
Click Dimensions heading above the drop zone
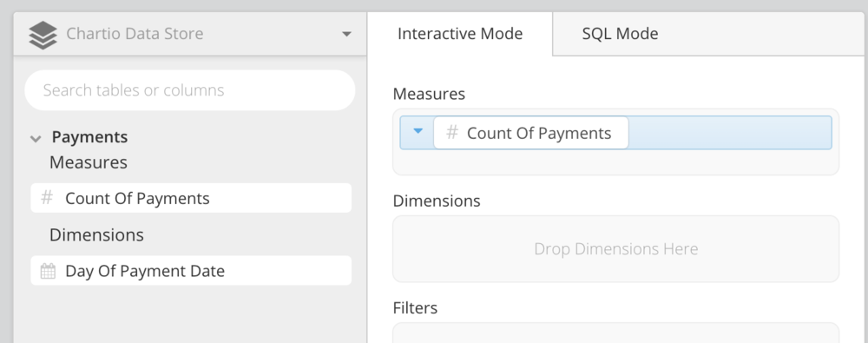click(x=437, y=201)
